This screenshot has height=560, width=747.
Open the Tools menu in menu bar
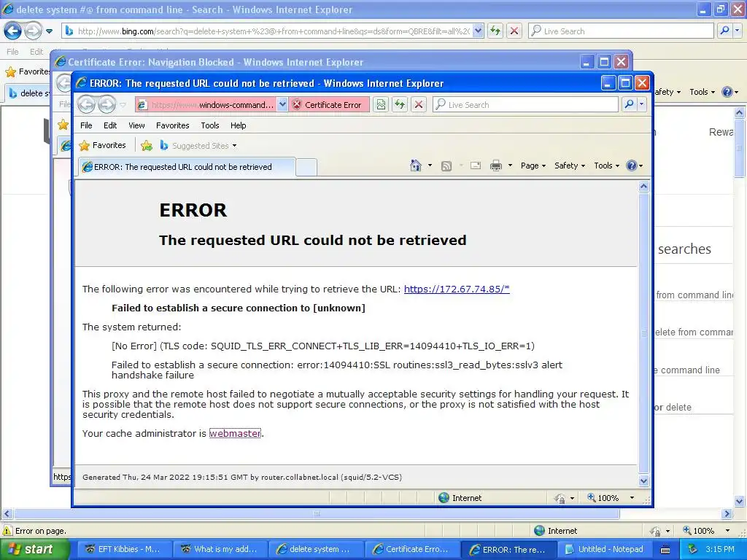click(x=210, y=125)
